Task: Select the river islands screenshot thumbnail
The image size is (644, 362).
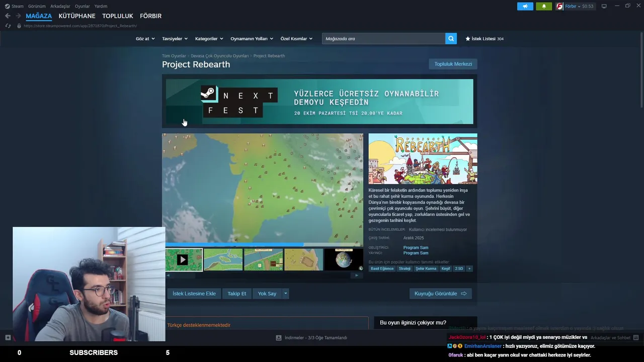Action: [x=223, y=259]
